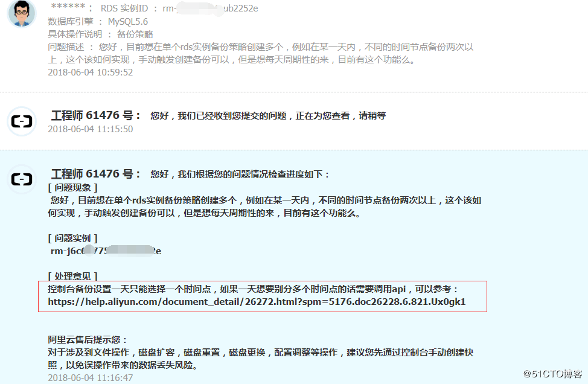Click the customer avatar with glasses
This screenshot has width=588, height=384.
[x=21, y=13]
